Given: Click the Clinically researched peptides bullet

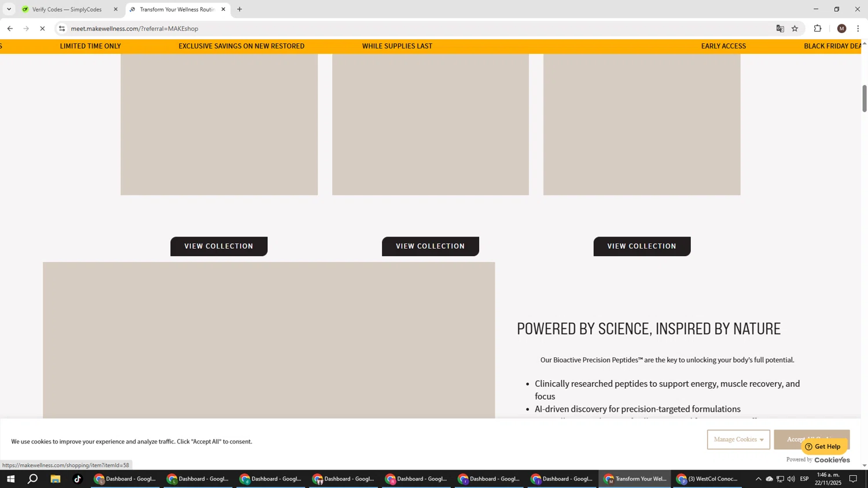Looking at the screenshot, I should tap(667, 390).
